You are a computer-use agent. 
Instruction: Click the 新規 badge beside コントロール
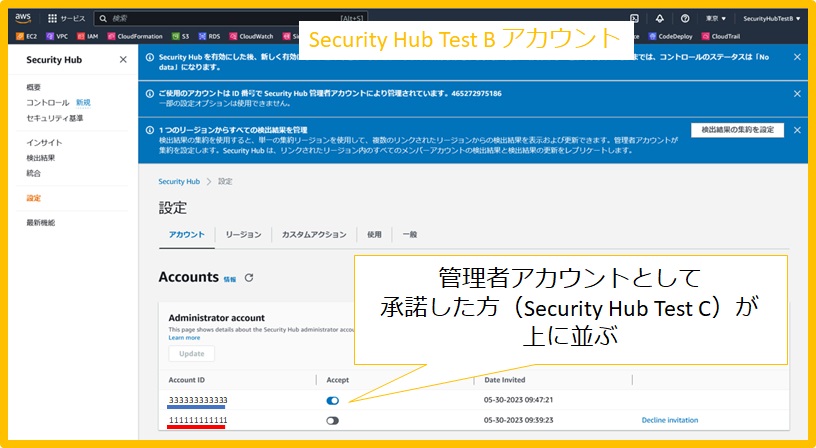click(x=83, y=103)
